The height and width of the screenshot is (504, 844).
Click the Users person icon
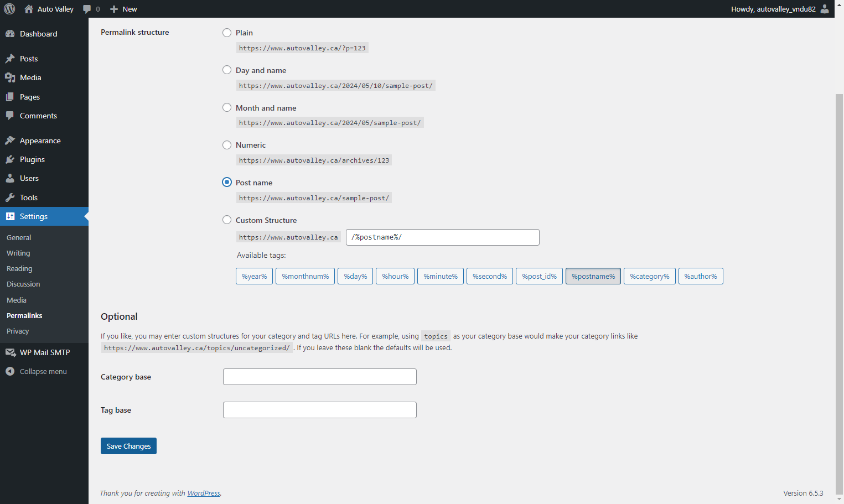(x=10, y=178)
